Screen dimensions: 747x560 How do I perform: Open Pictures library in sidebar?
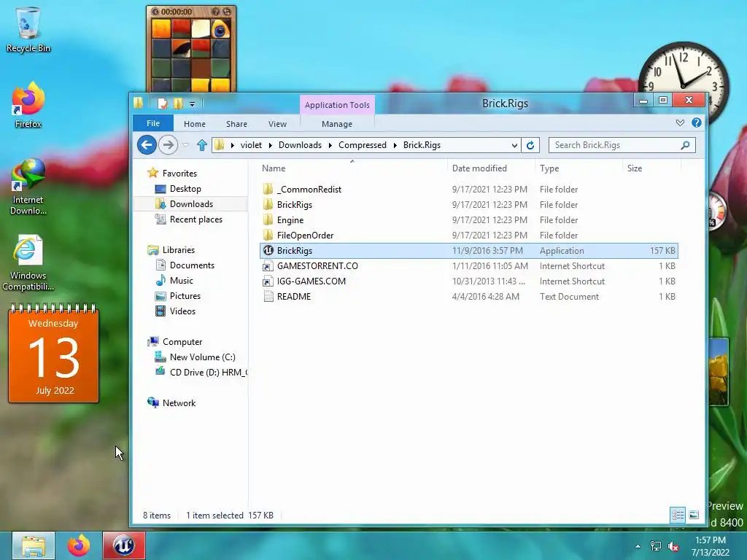click(185, 296)
